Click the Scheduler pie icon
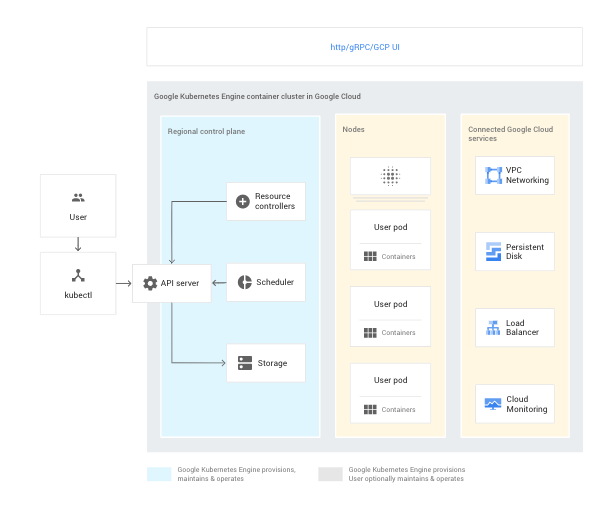The image size is (614, 509). (x=245, y=282)
